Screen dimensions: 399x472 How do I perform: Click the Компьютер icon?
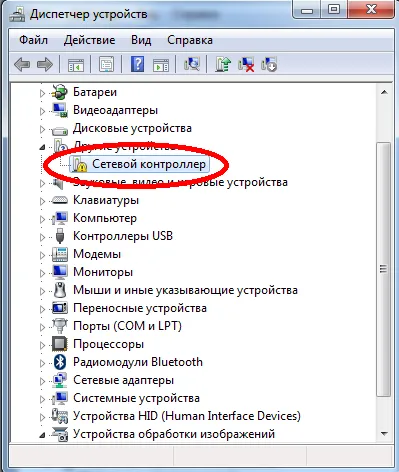[60, 218]
